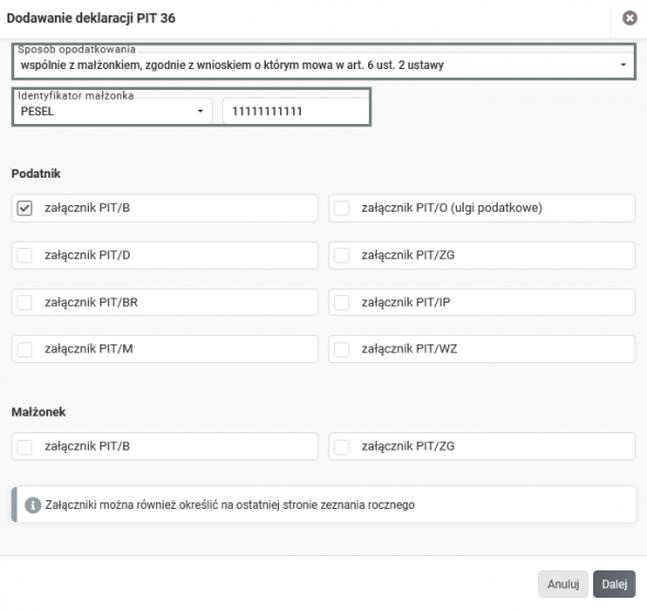Click the info icon in attachments note
This screenshot has width=647, height=611.
33,505
